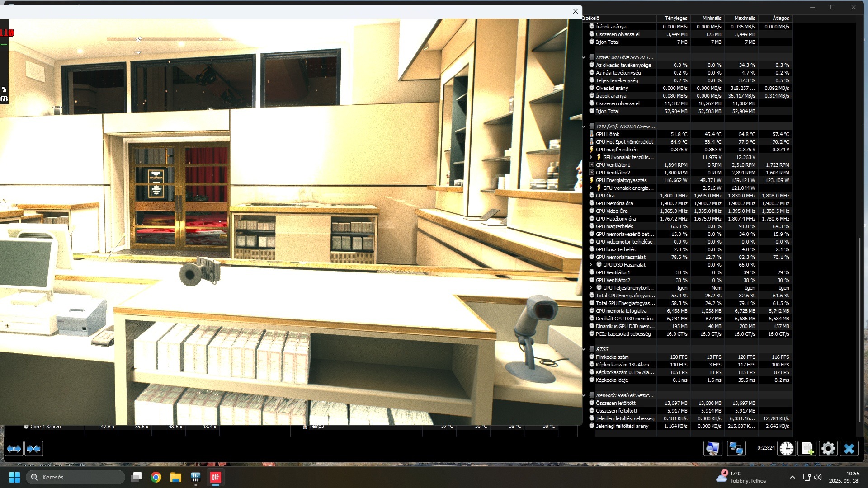
Task: Collapse the RTSS sensor group
Action: (x=584, y=349)
